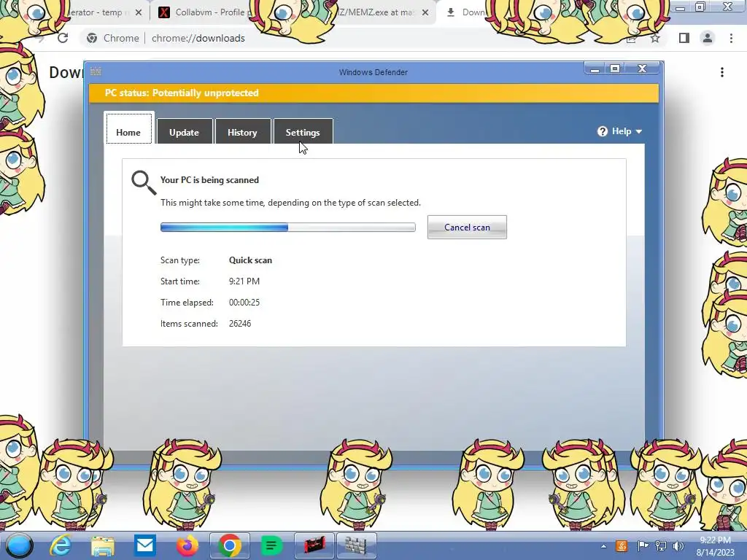Open the green Spotify-style taskbar icon
Image resolution: width=747 pixels, height=560 pixels.
point(271,545)
